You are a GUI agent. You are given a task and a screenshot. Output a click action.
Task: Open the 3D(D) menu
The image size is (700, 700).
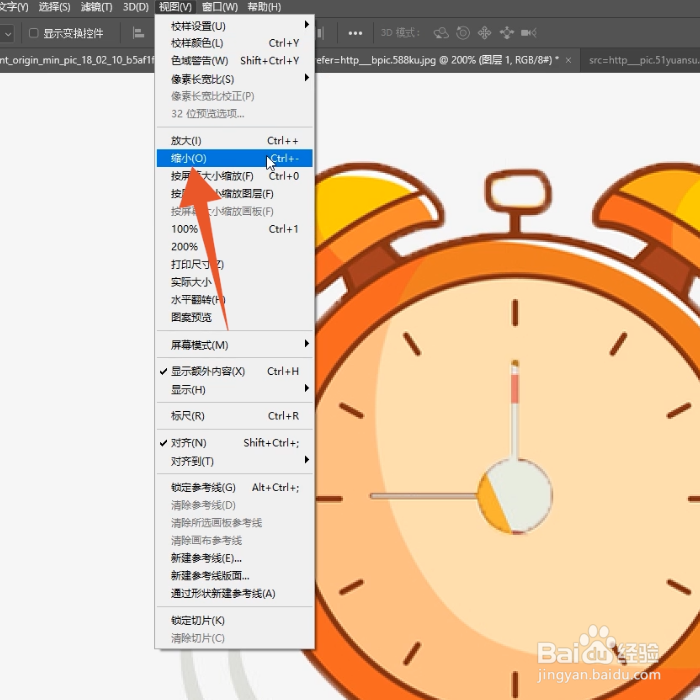136,7
